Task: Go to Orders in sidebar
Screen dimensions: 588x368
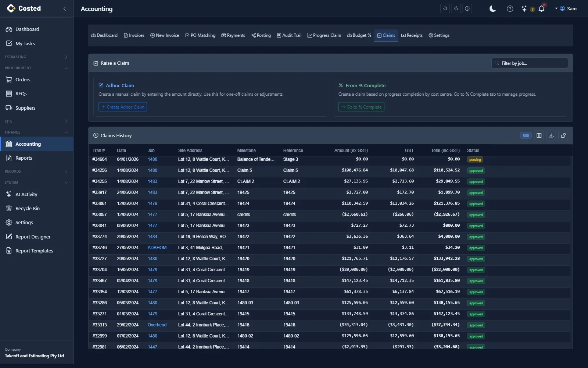Action: pyautogui.click(x=36, y=79)
